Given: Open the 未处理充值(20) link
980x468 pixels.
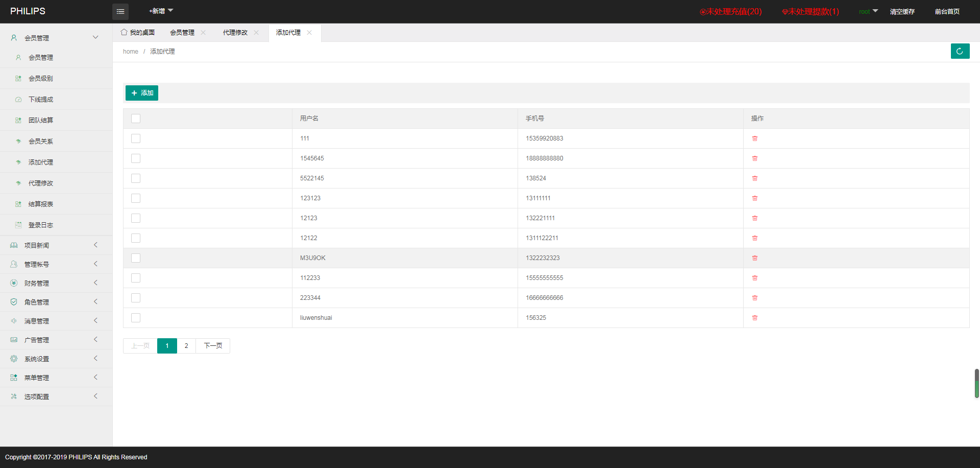Looking at the screenshot, I should click(730, 11).
